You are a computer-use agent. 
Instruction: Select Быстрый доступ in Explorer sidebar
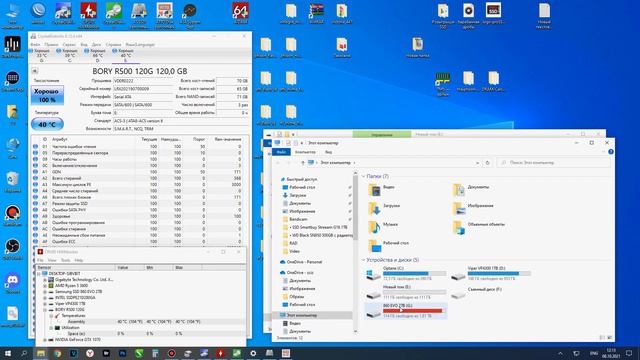(x=301, y=179)
